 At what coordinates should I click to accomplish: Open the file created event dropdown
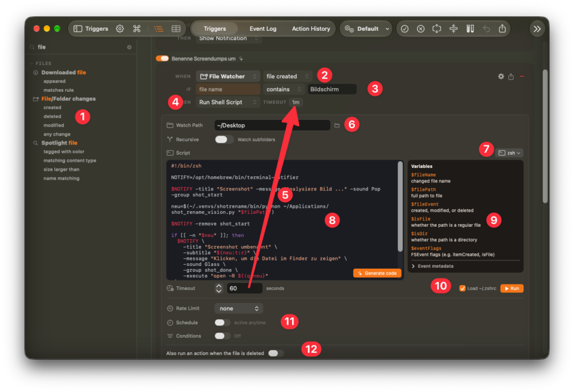click(288, 76)
